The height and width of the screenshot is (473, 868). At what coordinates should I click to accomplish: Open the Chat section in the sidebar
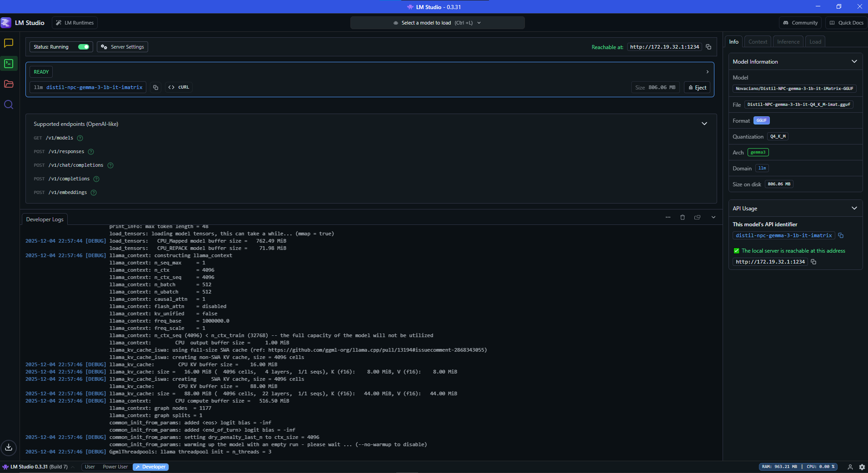pyautogui.click(x=9, y=43)
